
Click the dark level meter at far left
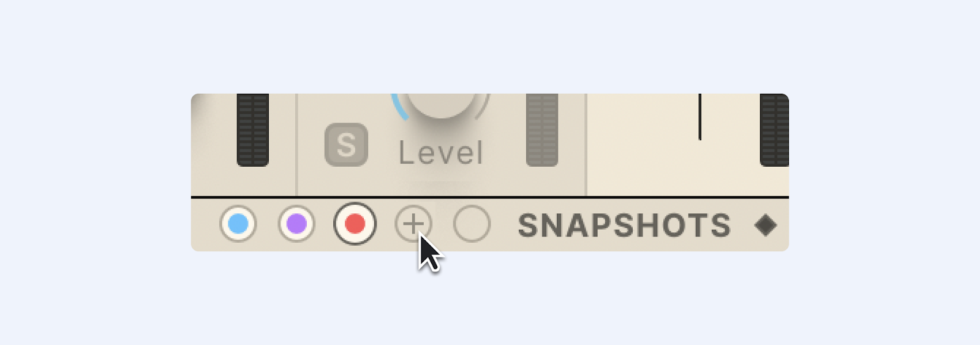tap(253, 130)
